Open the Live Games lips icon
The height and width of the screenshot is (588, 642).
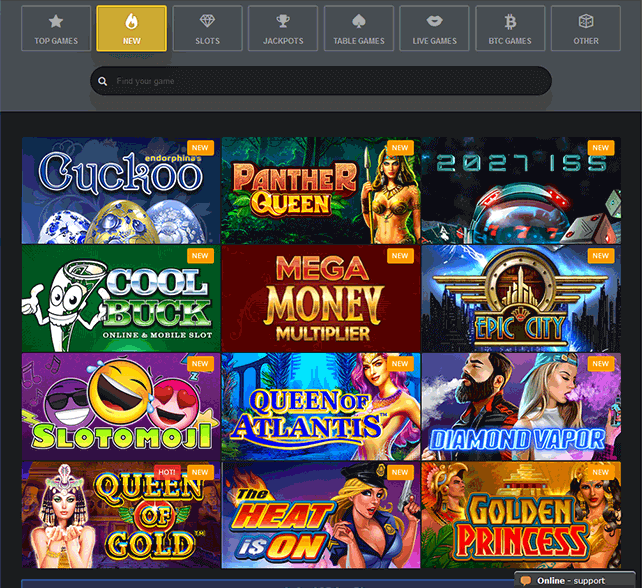(434, 21)
